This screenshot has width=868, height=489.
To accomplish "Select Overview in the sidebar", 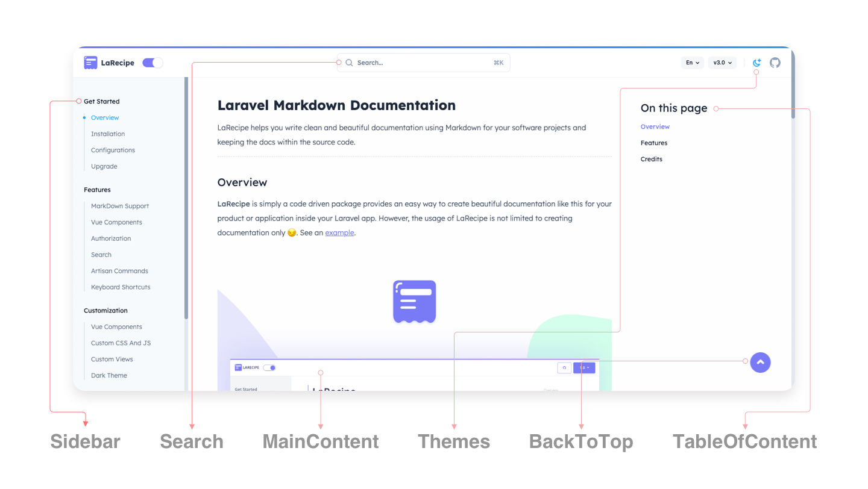I will [105, 118].
